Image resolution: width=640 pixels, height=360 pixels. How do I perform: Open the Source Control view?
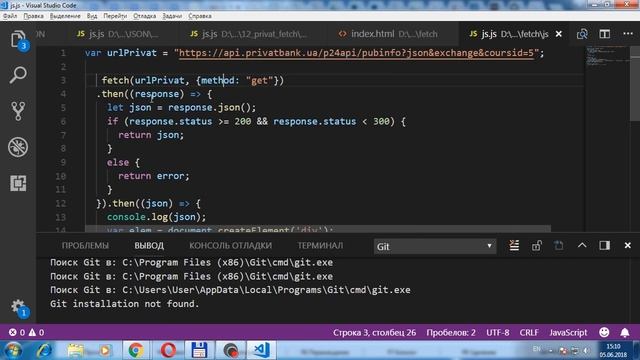tap(18, 111)
